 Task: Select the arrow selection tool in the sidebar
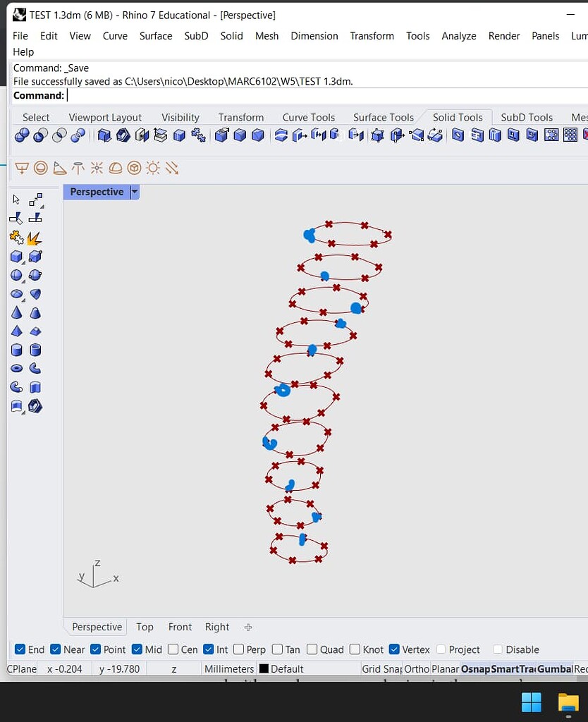tap(16, 199)
